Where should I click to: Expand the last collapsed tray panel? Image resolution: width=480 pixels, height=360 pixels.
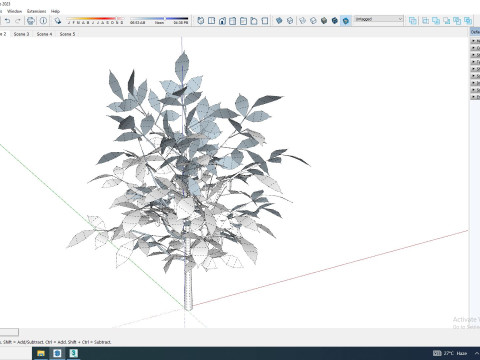(474, 97)
